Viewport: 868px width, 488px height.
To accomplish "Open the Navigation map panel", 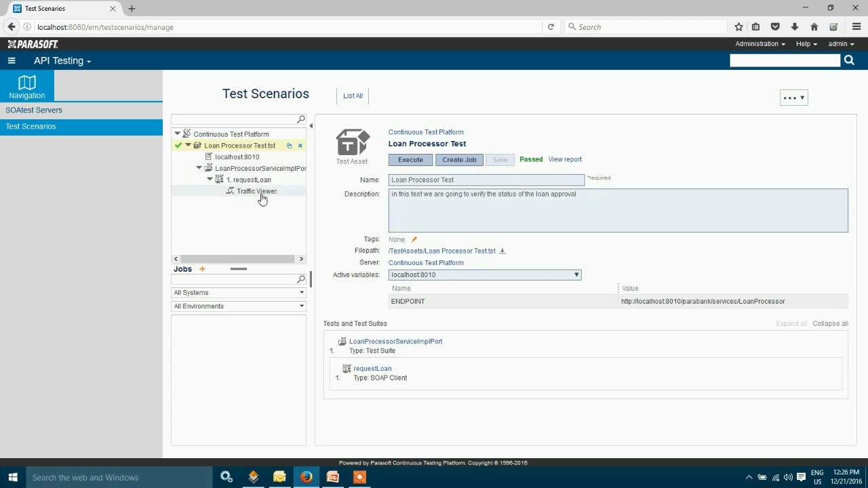I will (27, 87).
